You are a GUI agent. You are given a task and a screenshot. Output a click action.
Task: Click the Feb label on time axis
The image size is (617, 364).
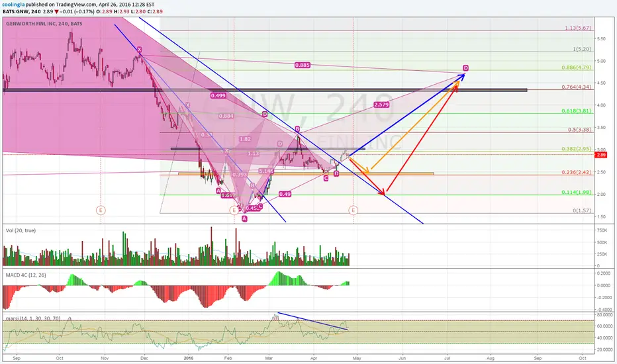(228, 359)
